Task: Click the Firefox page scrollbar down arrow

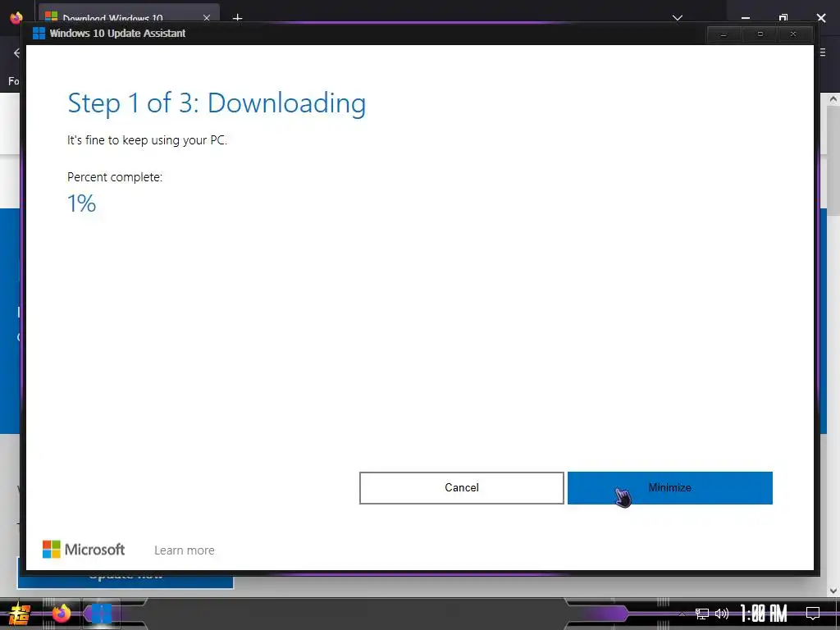Action: (x=833, y=591)
